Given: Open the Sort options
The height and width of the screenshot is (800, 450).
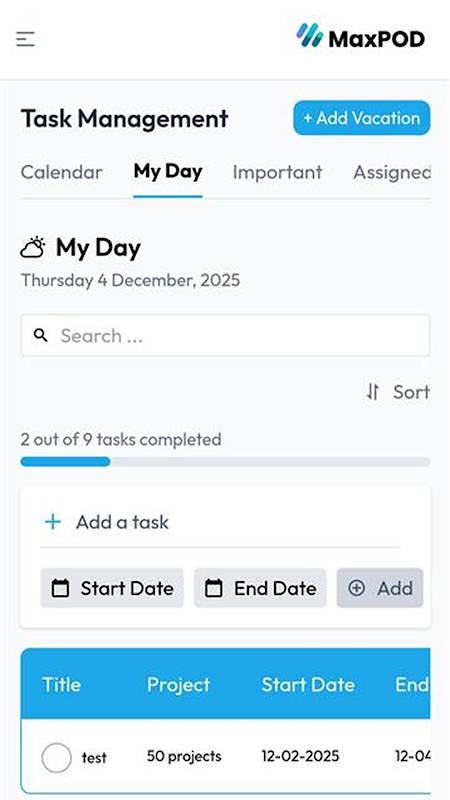Looking at the screenshot, I should pyautogui.click(x=398, y=392).
